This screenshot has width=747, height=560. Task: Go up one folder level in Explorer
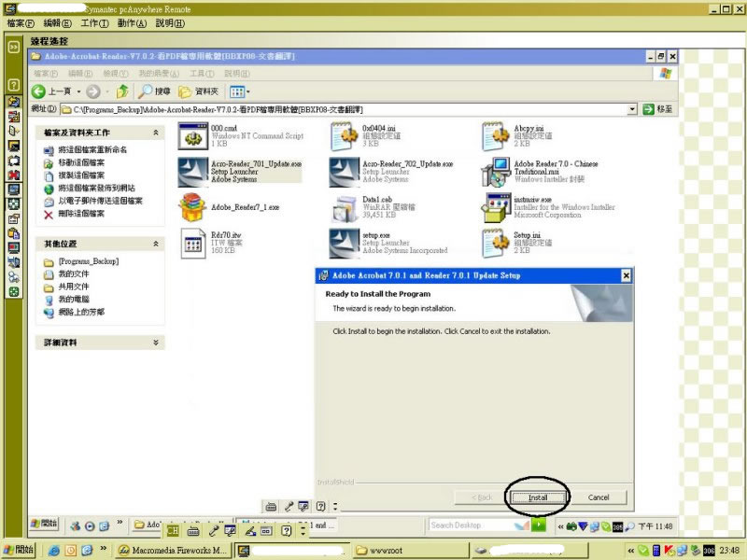[x=122, y=91]
